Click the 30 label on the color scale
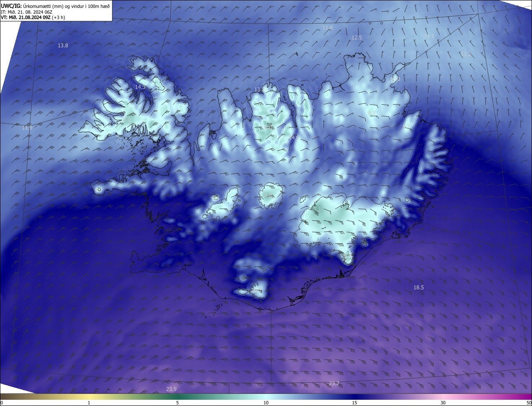 coord(443,403)
